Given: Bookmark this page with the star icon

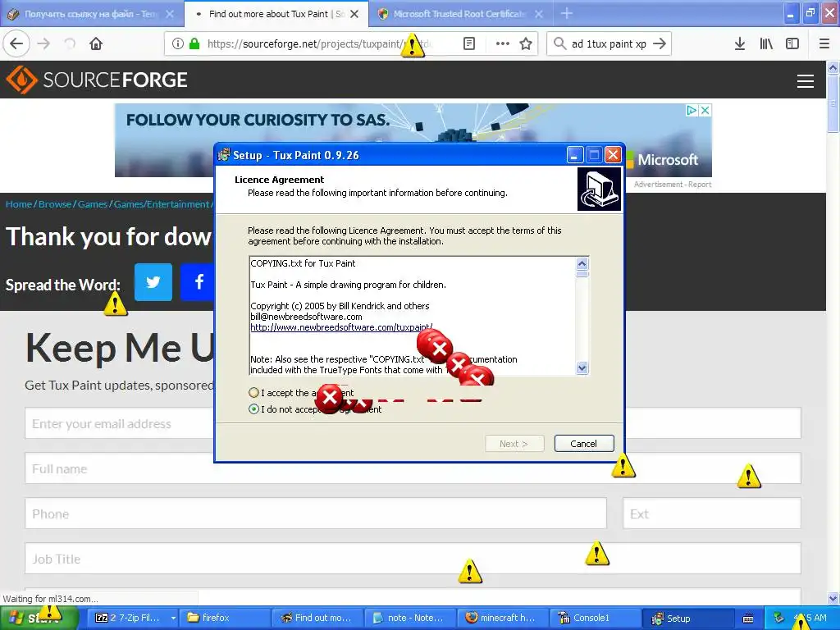Looking at the screenshot, I should (526, 43).
